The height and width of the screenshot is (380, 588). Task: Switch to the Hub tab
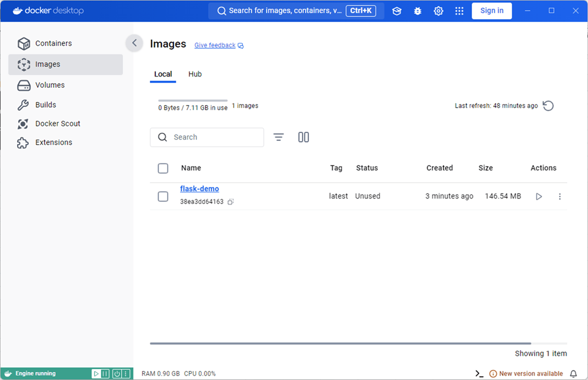click(x=195, y=74)
